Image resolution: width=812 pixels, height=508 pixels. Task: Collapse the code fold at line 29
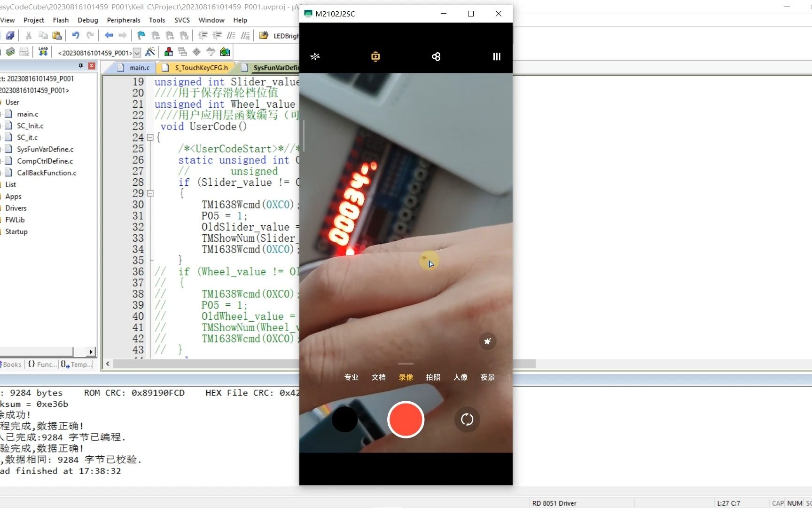pyautogui.click(x=150, y=193)
